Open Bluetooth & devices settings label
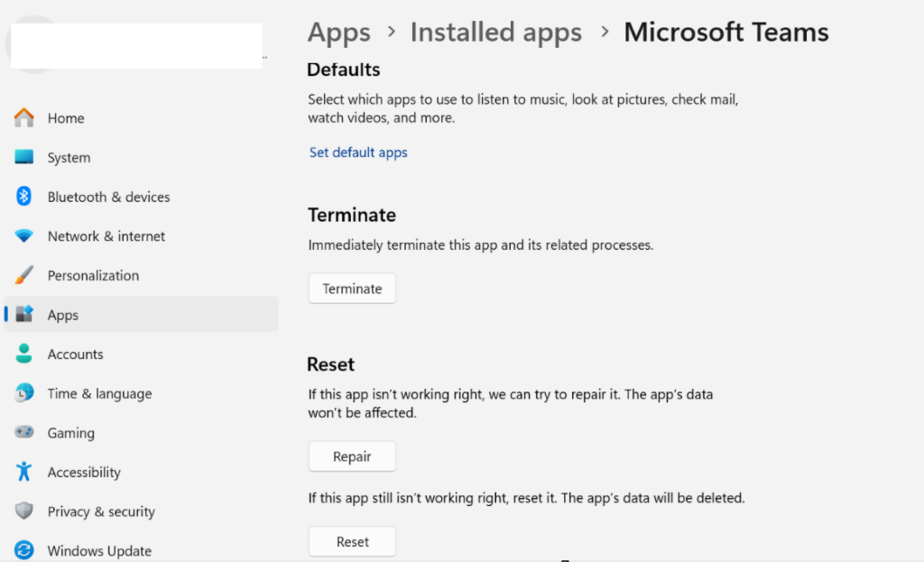The width and height of the screenshot is (924, 562). [108, 197]
